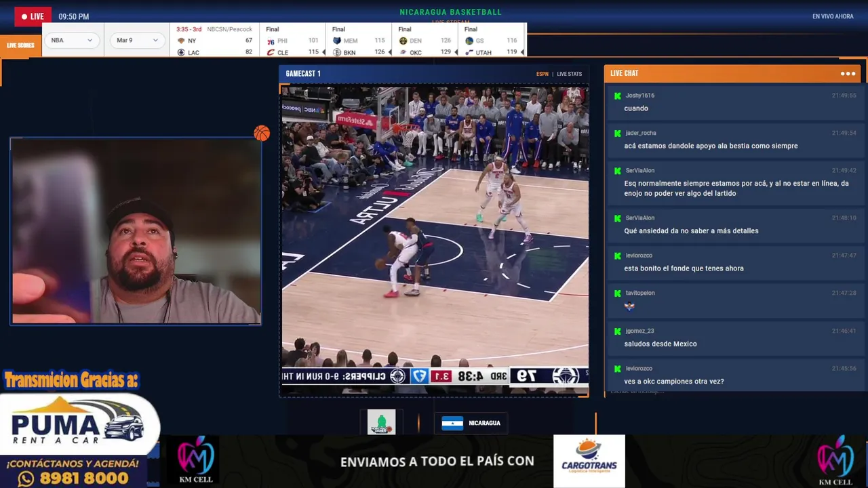Click the Knicks team logo next to NY

pyautogui.click(x=181, y=41)
